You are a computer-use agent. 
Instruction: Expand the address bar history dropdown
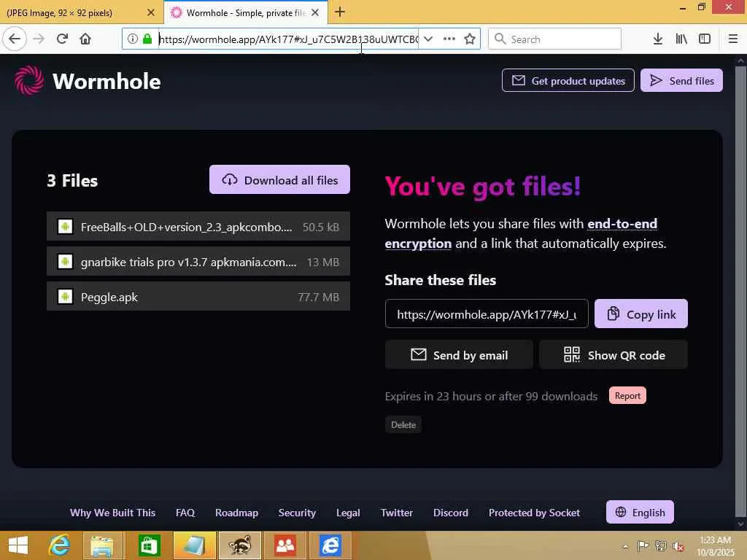(x=428, y=39)
